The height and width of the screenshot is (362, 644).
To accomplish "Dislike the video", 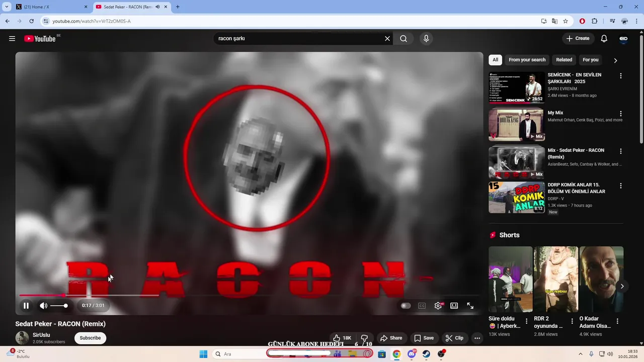I will pyautogui.click(x=365, y=338).
